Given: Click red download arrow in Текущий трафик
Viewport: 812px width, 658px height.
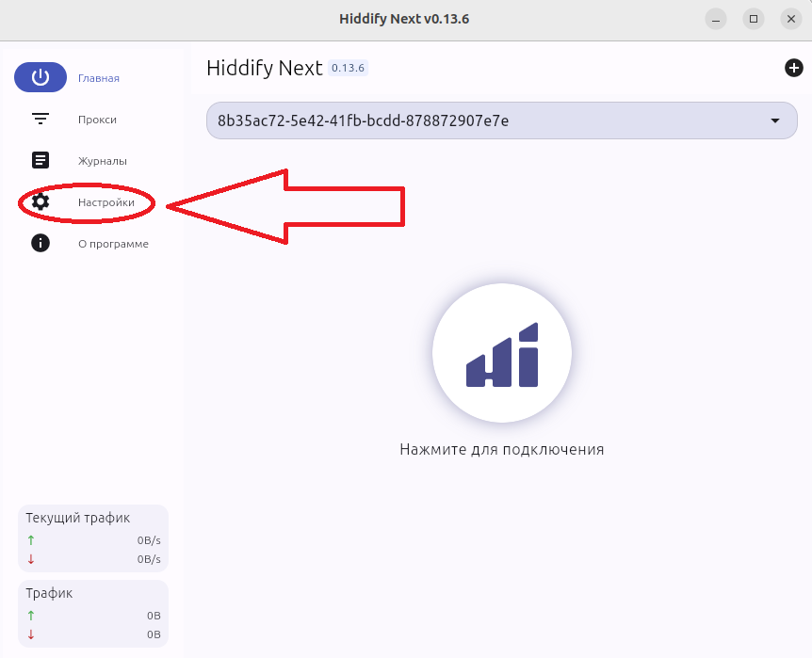Looking at the screenshot, I should [31, 559].
